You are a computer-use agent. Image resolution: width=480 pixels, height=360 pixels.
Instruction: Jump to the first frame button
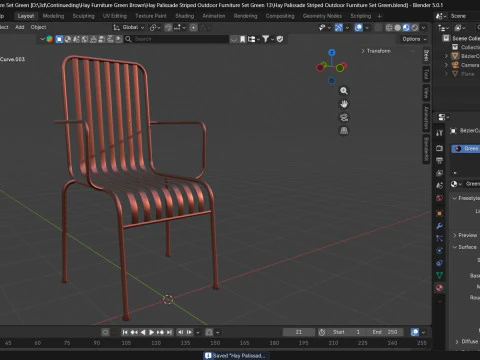125,332
